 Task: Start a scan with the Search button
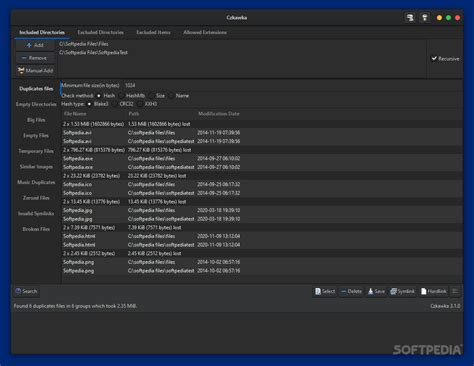26,291
